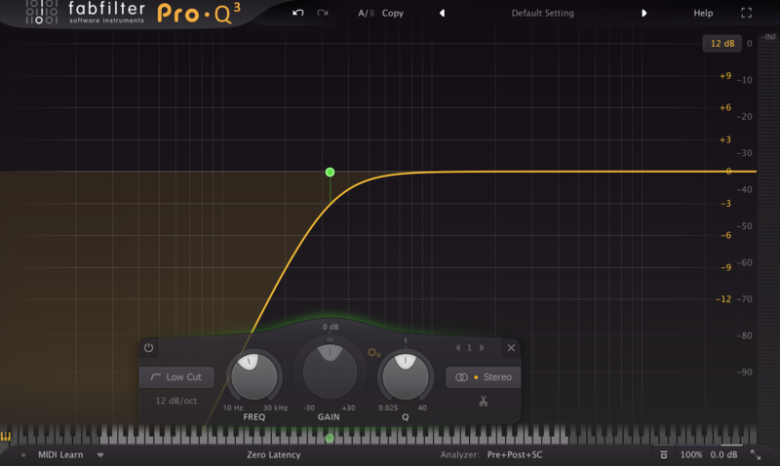Enable MIDI Learn
Viewport: 780px width, 466px height.
tap(61, 455)
